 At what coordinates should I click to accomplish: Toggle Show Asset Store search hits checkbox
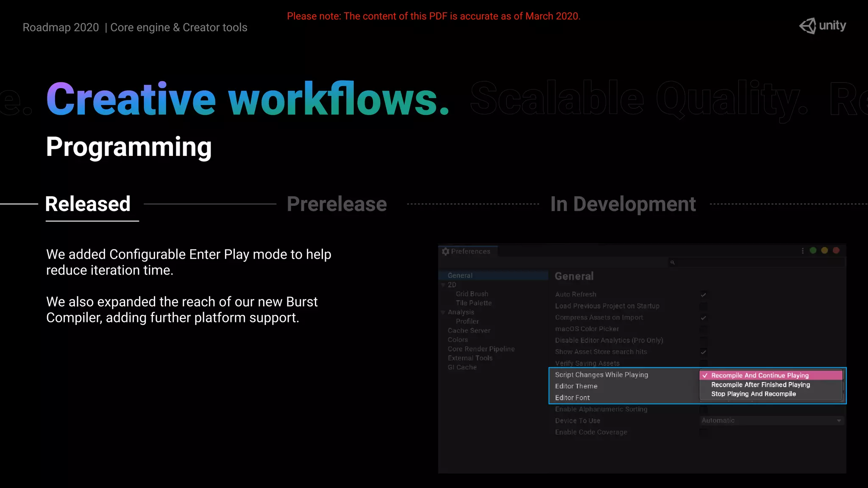point(704,352)
